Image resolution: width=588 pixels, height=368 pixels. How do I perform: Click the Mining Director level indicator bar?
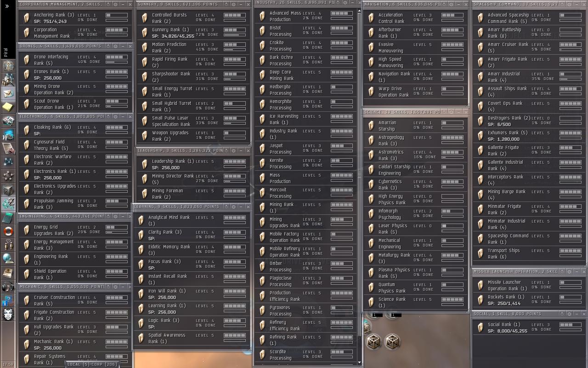[x=235, y=176]
